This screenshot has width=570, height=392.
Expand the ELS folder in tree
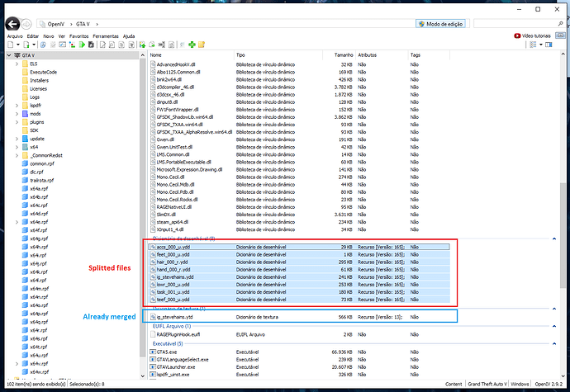[17, 64]
